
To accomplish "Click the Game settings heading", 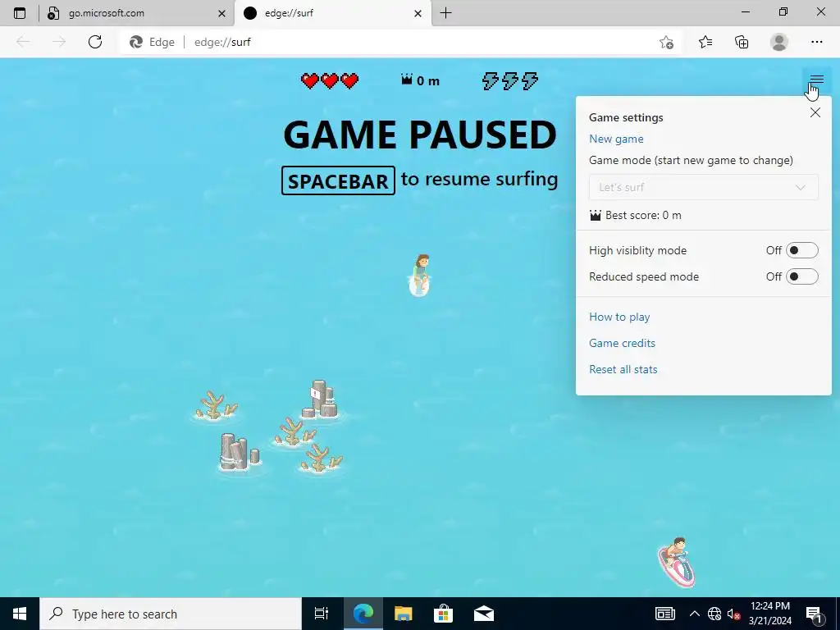I will 626,117.
